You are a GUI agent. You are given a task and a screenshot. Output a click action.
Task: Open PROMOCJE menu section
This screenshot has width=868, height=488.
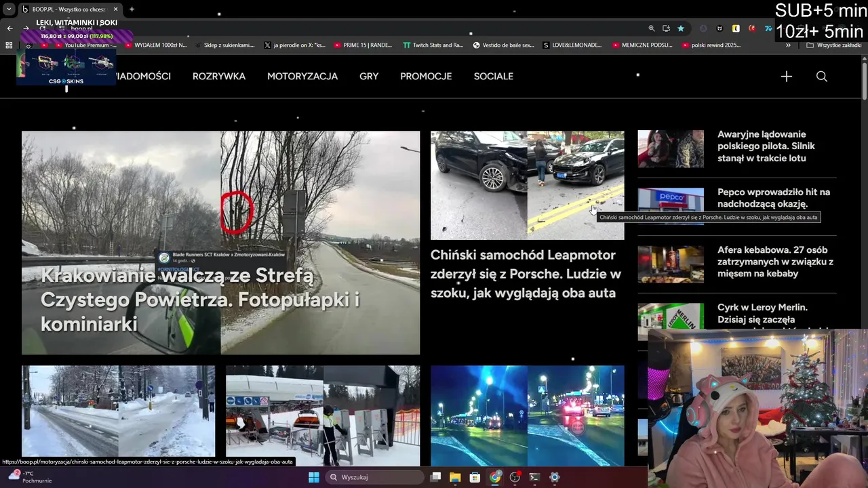(x=426, y=77)
